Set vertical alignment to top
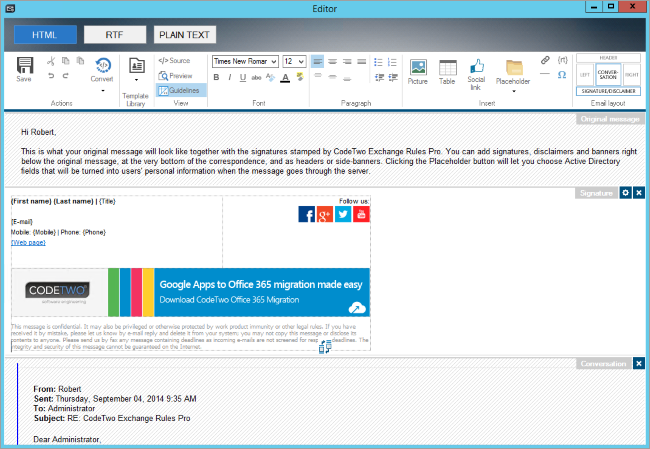The image size is (650, 449). tap(318, 75)
